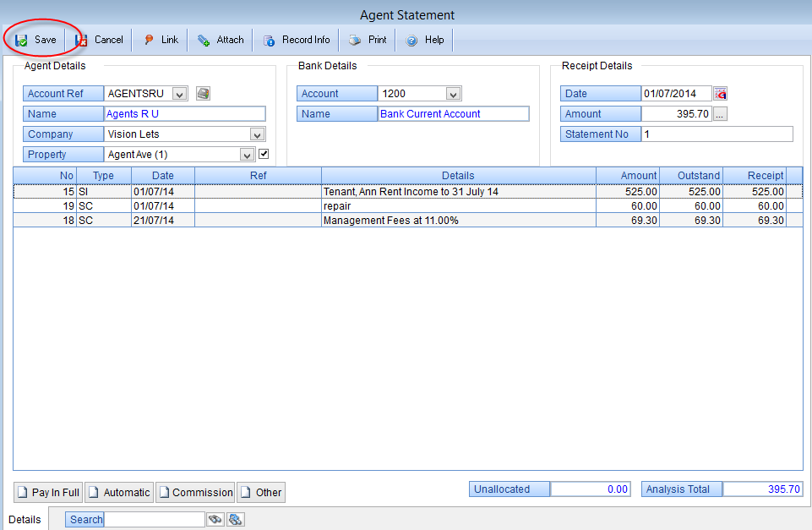Click the Bank Current Account name field
The height and width of the screenshot is (530, 812).
pos(454,114)
